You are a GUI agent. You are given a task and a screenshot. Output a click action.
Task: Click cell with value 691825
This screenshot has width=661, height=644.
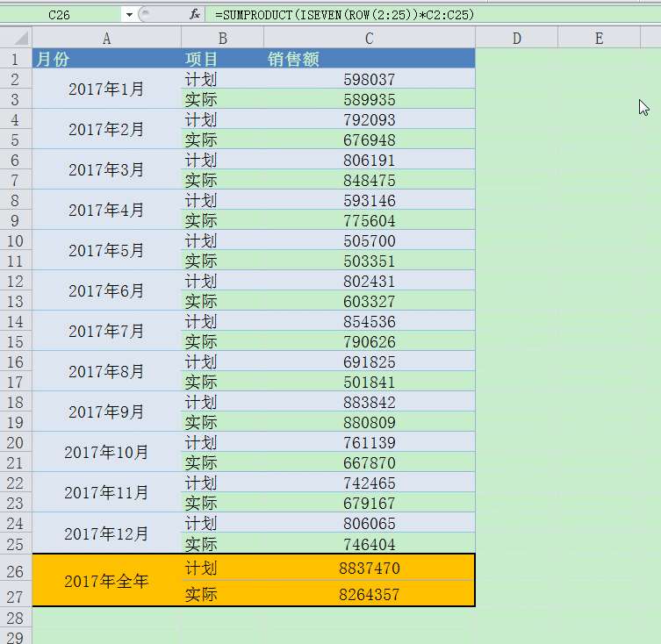coord(370,361)
